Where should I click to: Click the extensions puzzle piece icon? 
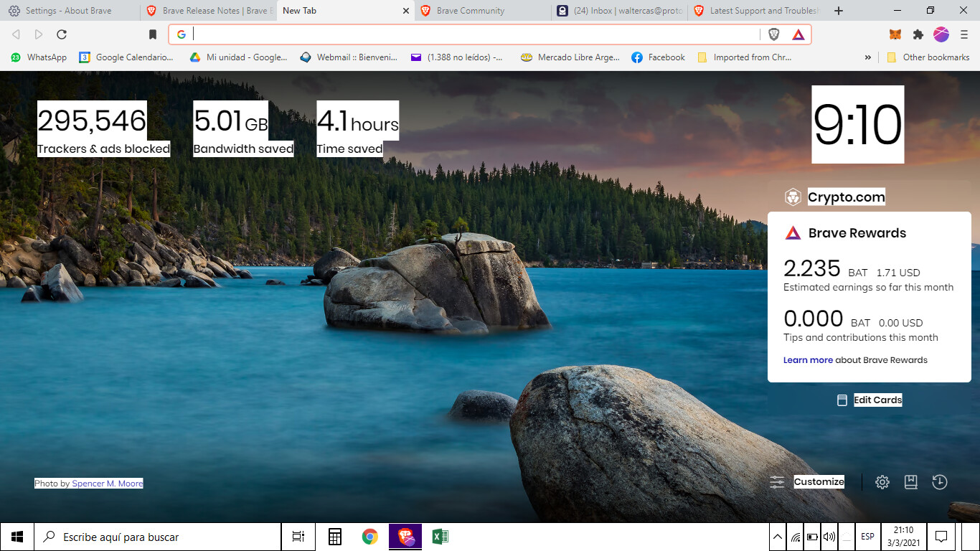coord(919,34)
